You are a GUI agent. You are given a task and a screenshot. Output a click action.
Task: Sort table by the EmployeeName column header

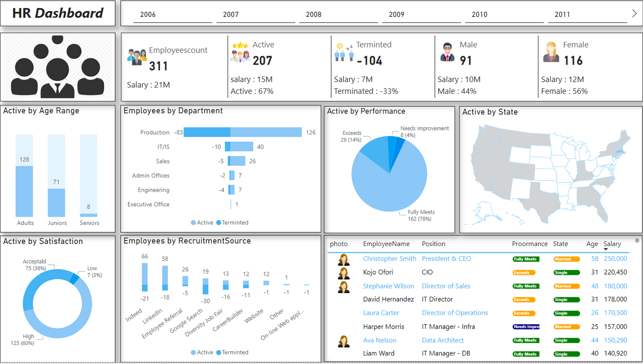pos(386,244)
